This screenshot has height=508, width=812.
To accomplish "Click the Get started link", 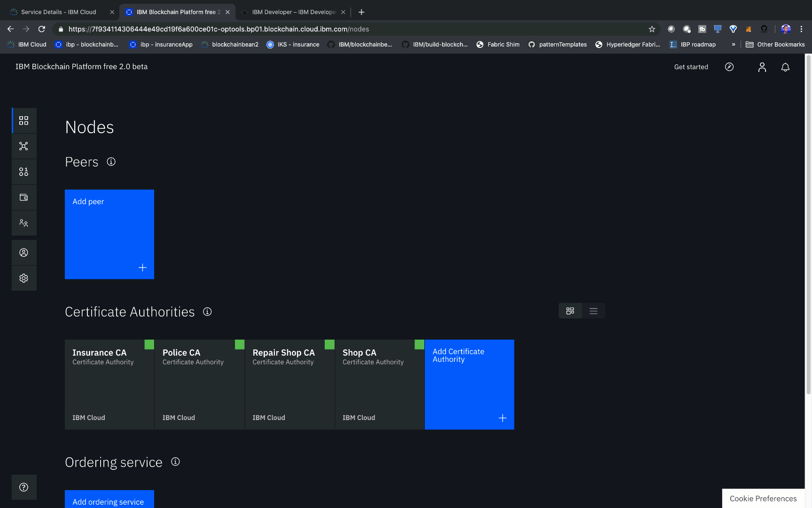I will pyautogui.click(x=691, y=67).
